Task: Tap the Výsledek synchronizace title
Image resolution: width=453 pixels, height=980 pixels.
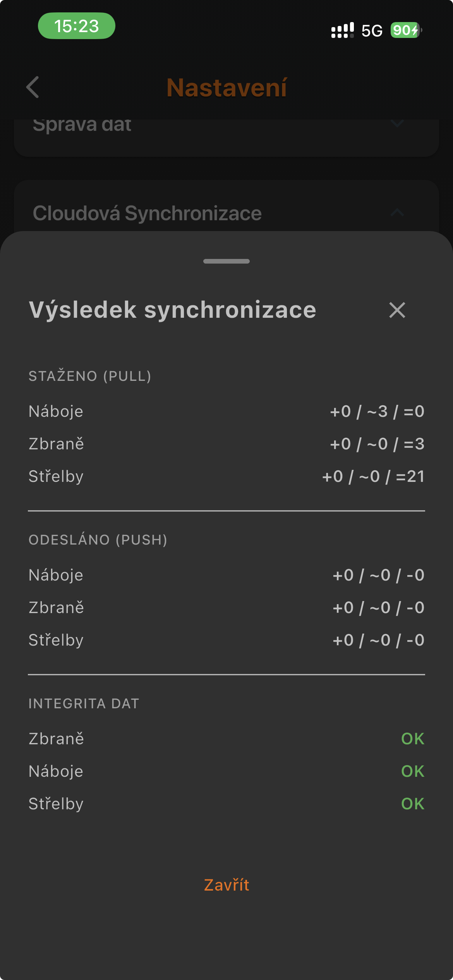Action: [x=173, y=310]
